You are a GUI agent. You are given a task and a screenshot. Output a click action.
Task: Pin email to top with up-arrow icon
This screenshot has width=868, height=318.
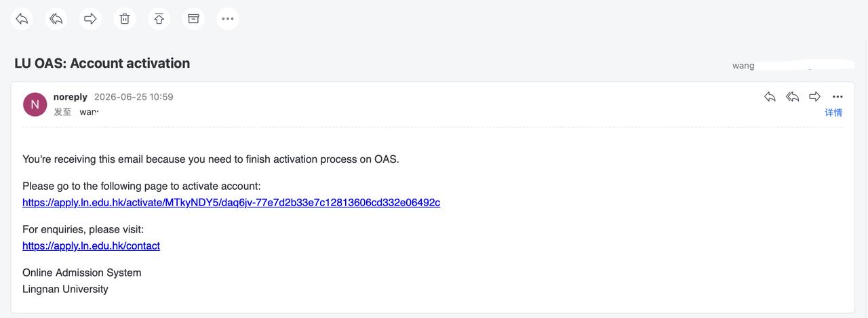159,18
